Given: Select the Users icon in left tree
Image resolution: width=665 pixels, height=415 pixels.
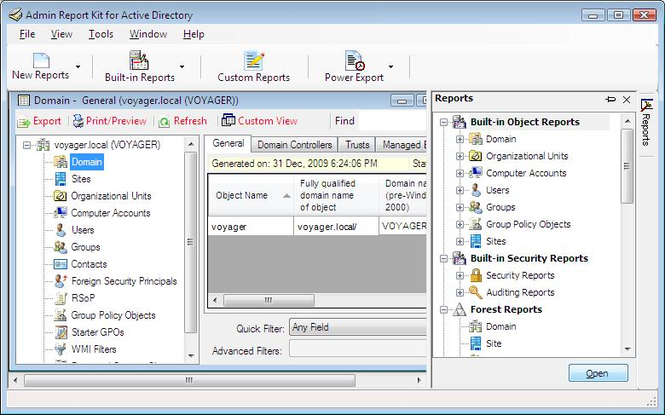Looking at the screenshot, I should (60, 230).
